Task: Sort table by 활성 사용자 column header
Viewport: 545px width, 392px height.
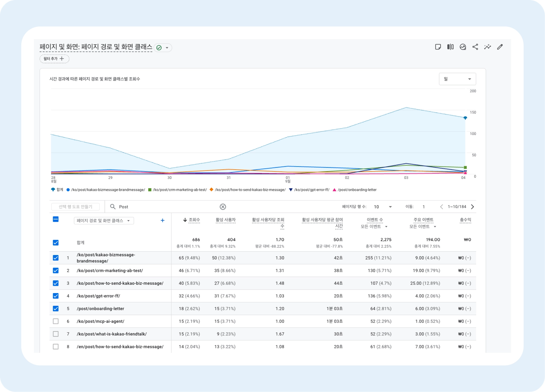Action: pos(225,220)
